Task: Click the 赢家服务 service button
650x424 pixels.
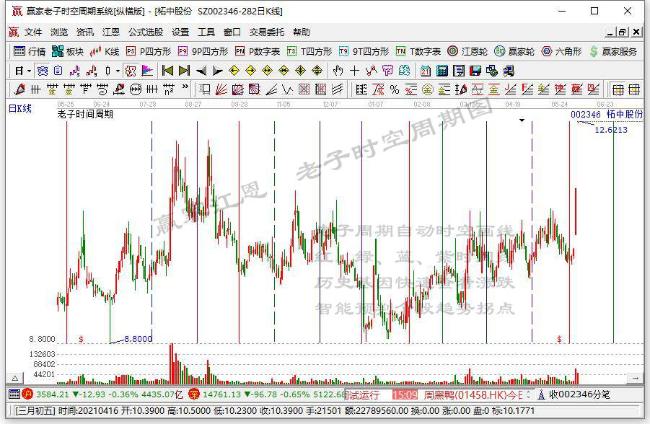Action: coord(614,51)
